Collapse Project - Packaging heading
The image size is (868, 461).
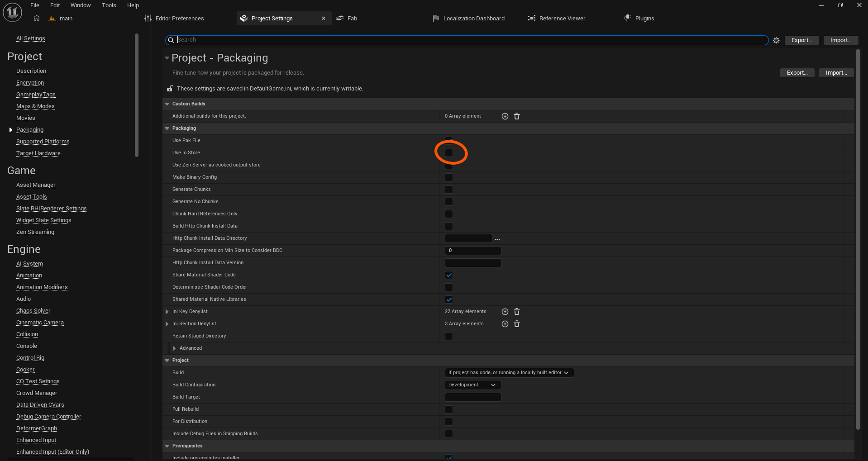[x=167, y=58]
